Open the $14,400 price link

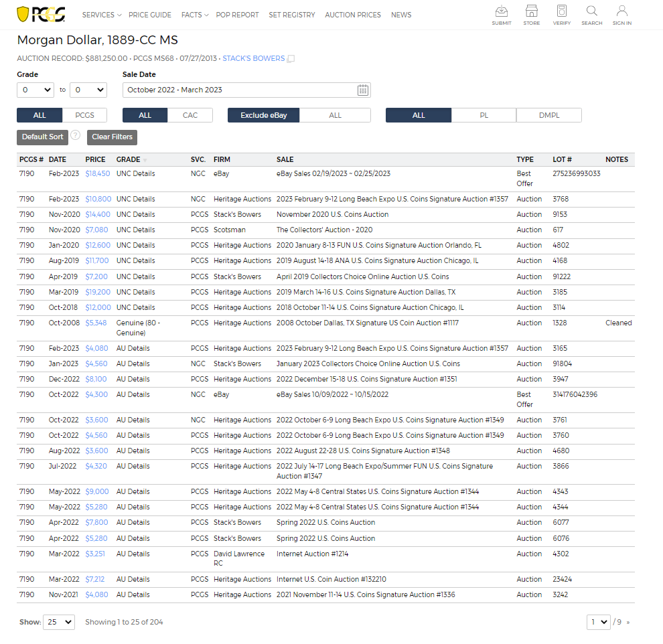click(x=98, y=215)
